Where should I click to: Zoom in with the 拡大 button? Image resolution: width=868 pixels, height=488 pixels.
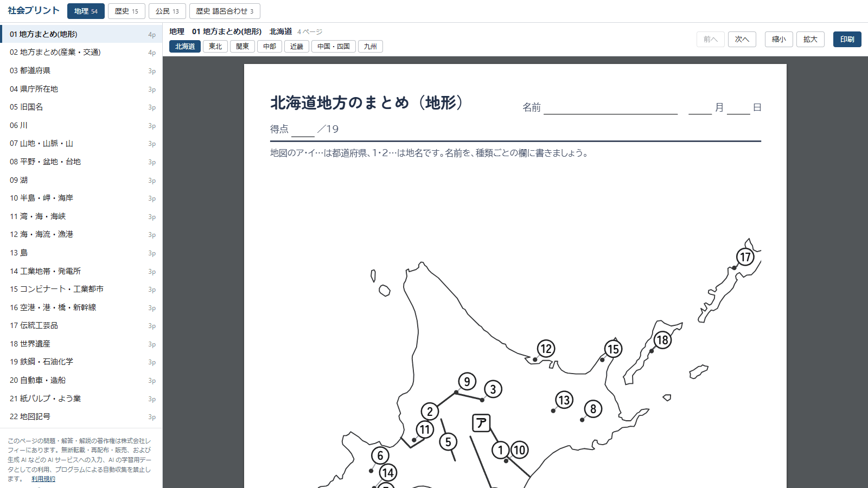(x=810, y=39)
